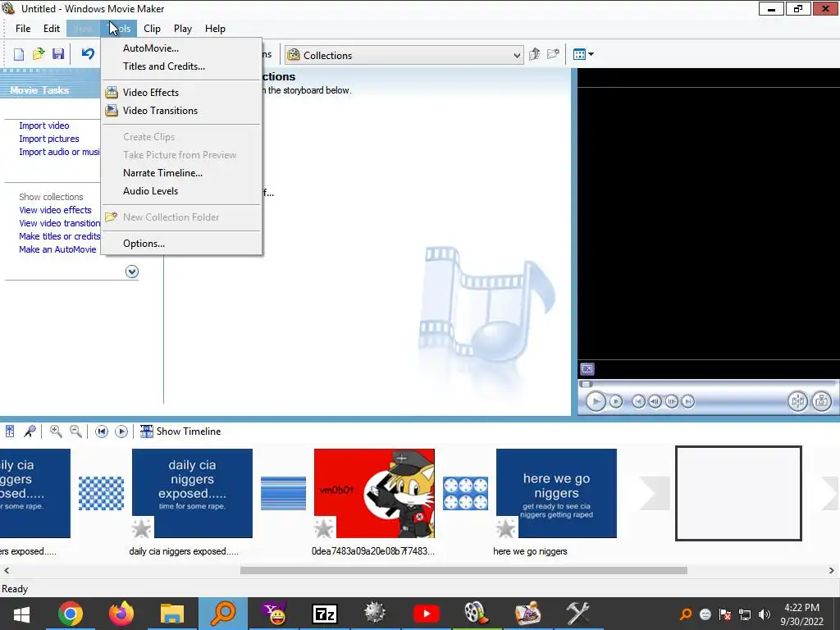Zoom in on the storyboard
The image size is (840, 630).
pos(56,431)
